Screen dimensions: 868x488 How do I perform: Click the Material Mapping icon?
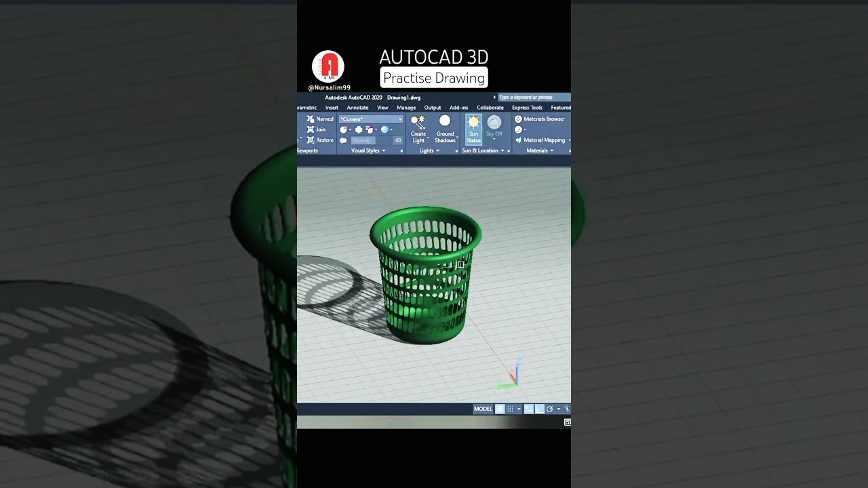click(x=518, y=140)
